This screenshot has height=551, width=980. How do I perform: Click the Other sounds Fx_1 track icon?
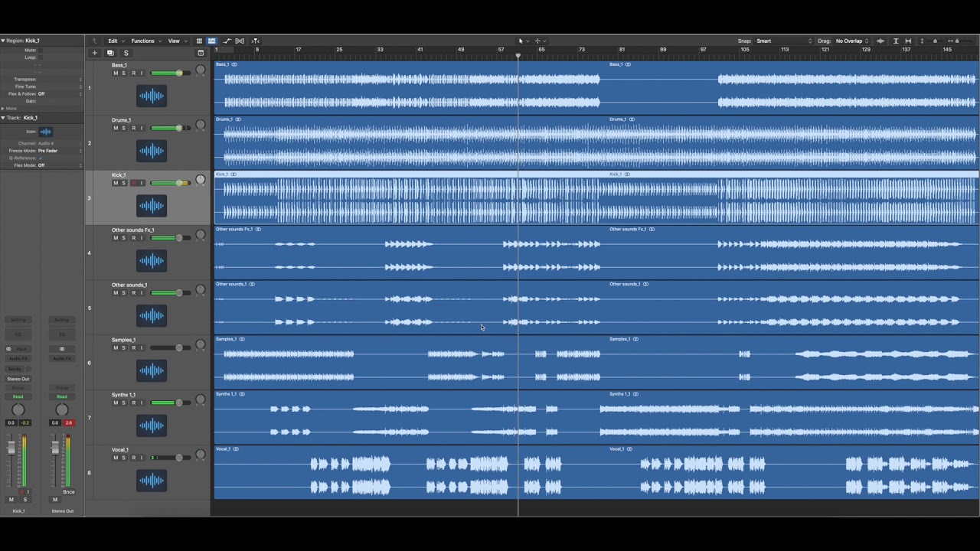152,261
